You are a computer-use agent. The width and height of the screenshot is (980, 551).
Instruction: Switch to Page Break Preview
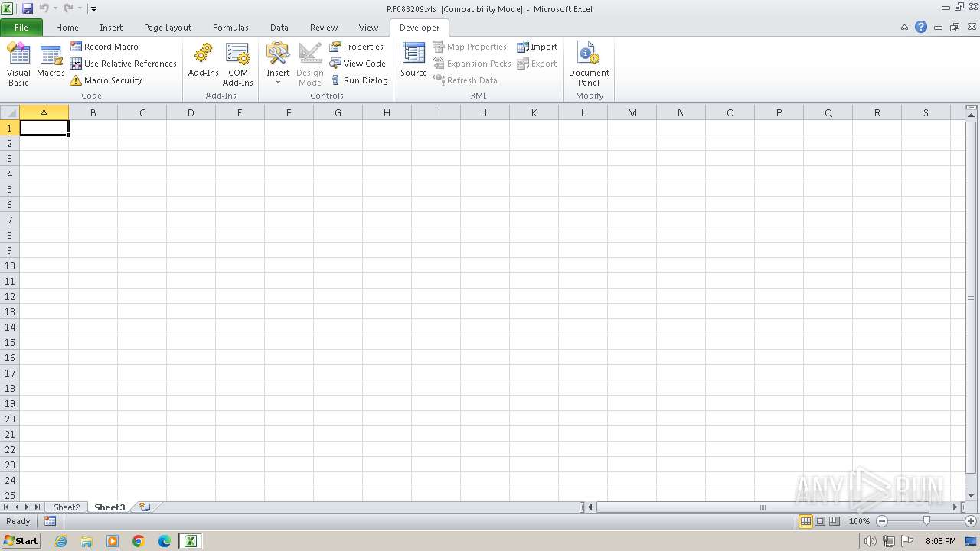pos(835,521)
